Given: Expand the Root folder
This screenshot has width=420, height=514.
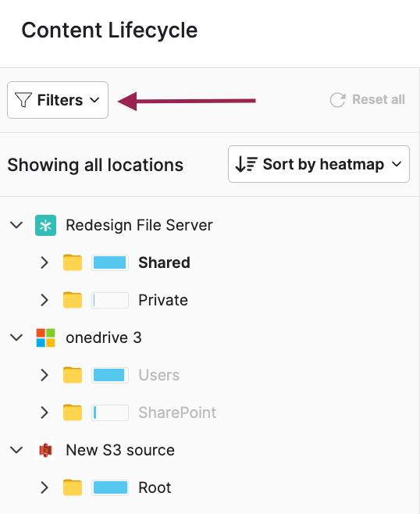Looking at the screenshot, I should click(x=44, y=487).
